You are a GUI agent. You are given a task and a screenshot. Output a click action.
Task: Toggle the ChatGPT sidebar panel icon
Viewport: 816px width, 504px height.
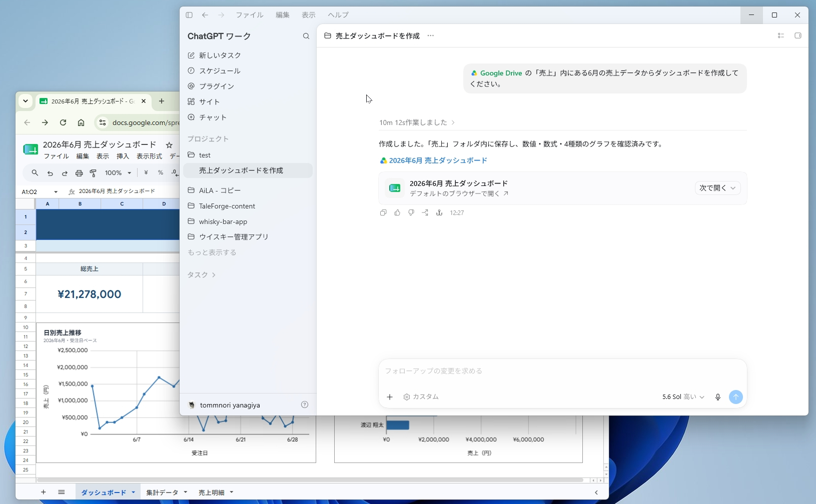(x=189, y=15)
